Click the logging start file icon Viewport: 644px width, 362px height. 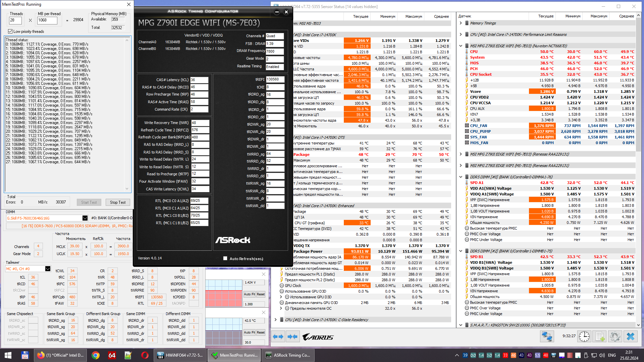tap(600, 336)
